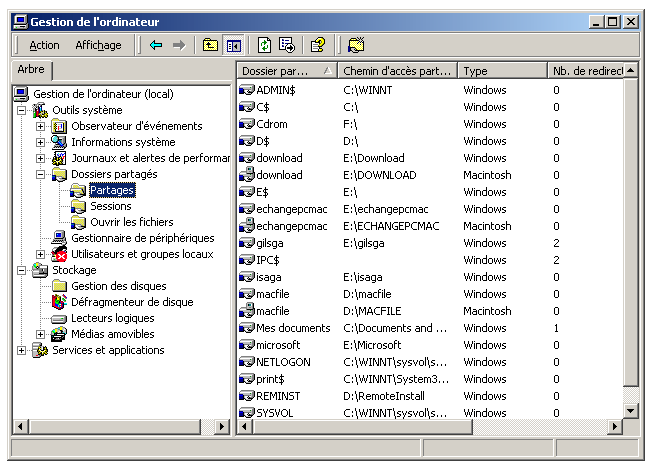Click tree pane horizontal scrollbar right arrow
Image resolution: width=649 pixels, height=469 pixels.
coord(222,426)
